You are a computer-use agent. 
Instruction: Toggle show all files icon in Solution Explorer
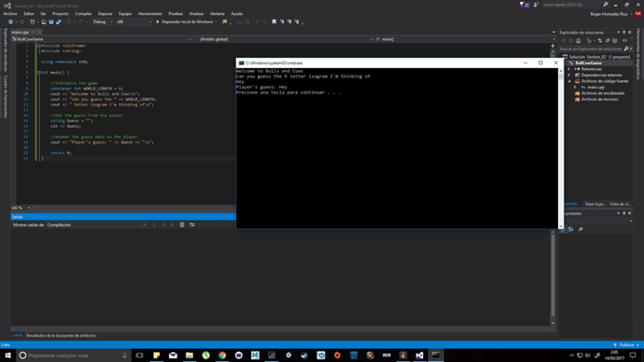(615, 41)
